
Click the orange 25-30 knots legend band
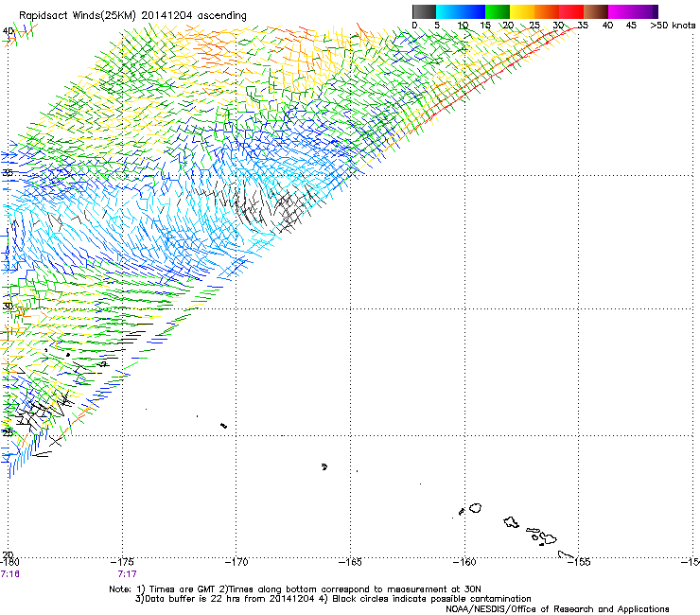(x=547, y=11)
